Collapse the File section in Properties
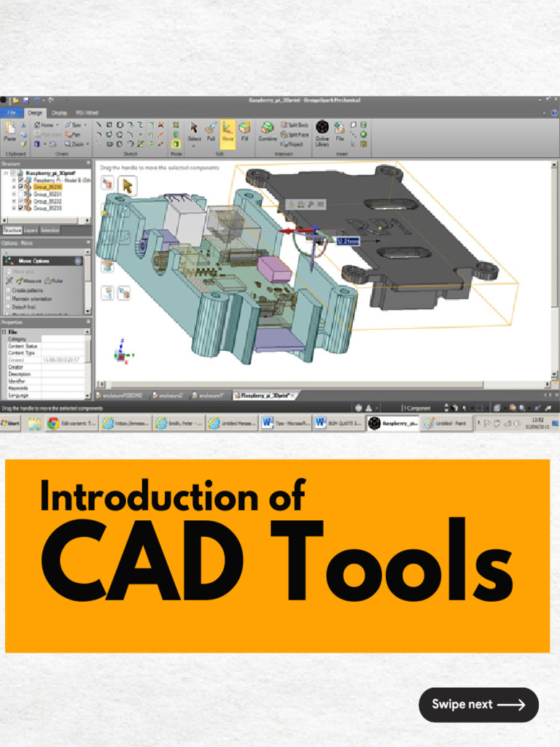This screenshot has width=560, height=747. coord(4,332)
